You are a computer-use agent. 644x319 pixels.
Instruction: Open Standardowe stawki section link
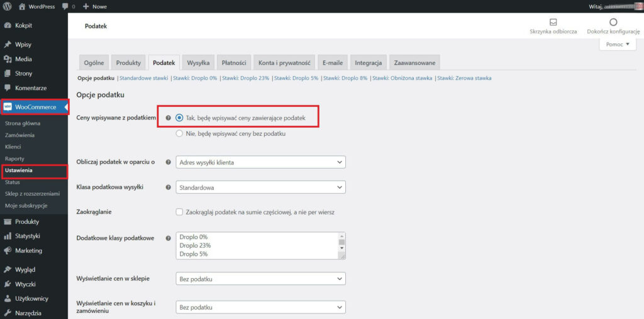point(144,78)
